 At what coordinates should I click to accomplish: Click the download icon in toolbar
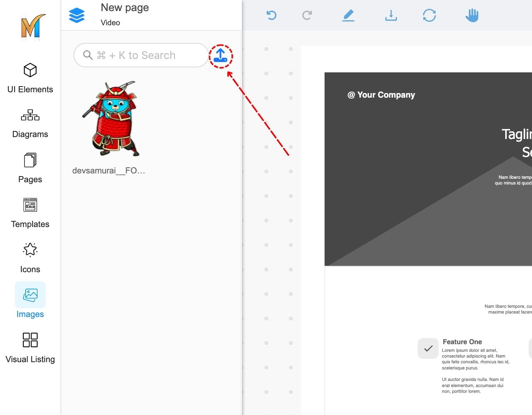391,15
